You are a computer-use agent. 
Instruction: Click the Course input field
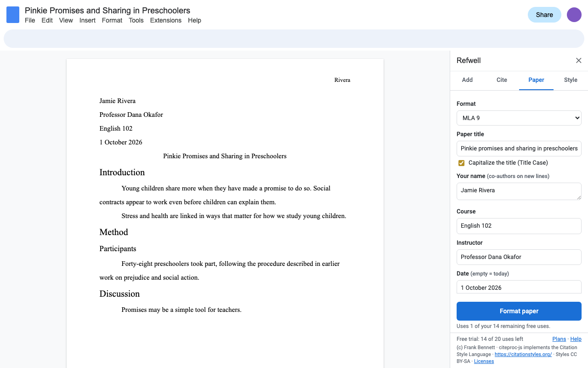(519, 226)
